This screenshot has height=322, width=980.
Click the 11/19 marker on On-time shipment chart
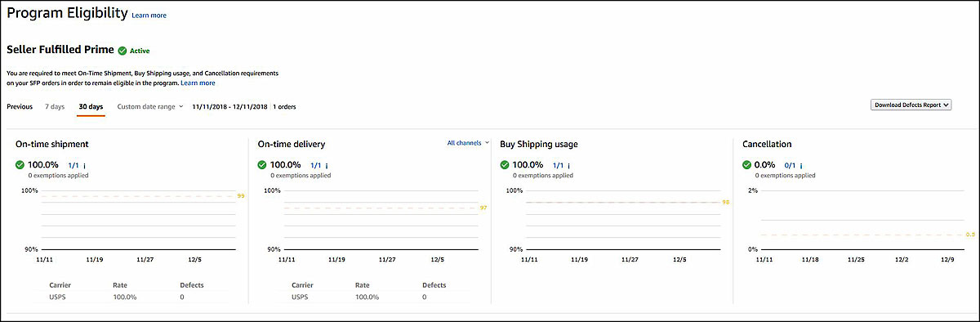tap(95, 259)
